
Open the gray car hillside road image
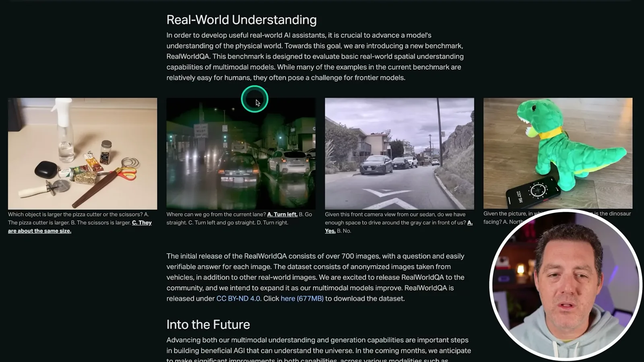coord(399,153)
